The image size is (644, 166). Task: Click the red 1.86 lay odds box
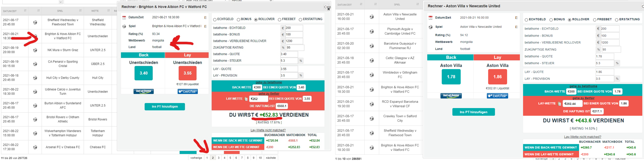(497, 77)
